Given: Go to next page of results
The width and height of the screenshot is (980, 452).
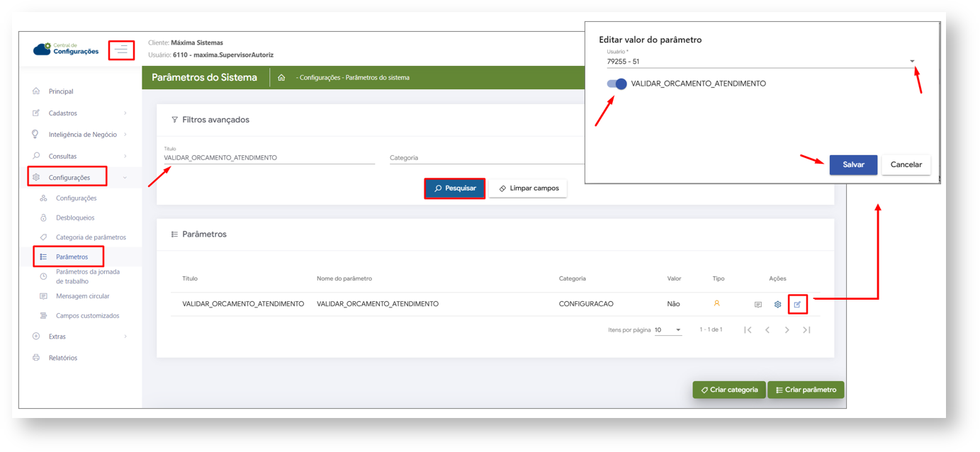Looking at the screenshot, I should (787, 330).
